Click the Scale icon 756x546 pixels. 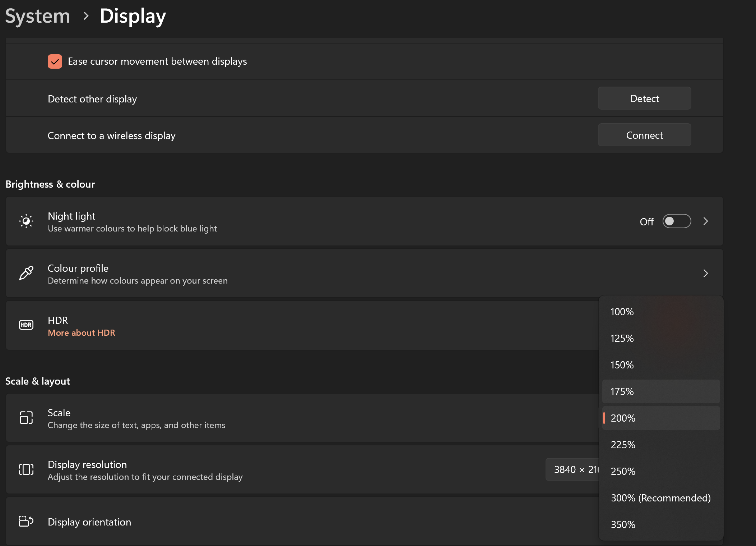point(26,418)
